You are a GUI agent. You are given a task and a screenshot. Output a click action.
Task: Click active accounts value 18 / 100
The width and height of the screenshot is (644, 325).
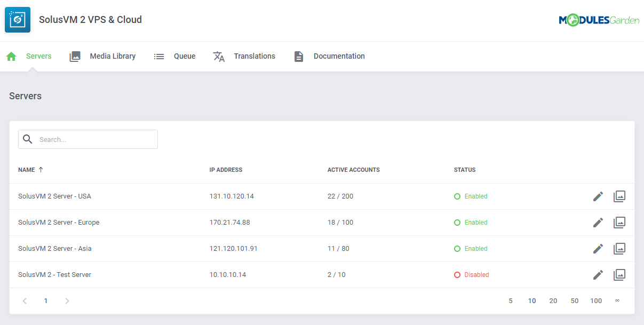tap(340, 223)
